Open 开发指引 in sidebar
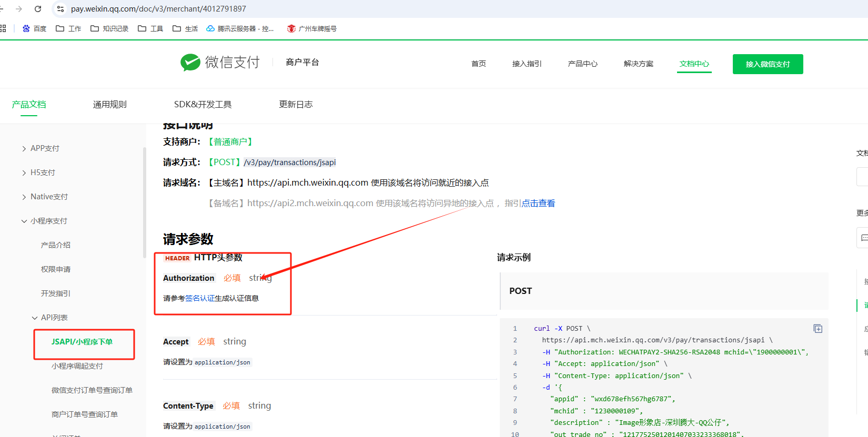 (x=56, y=293)
